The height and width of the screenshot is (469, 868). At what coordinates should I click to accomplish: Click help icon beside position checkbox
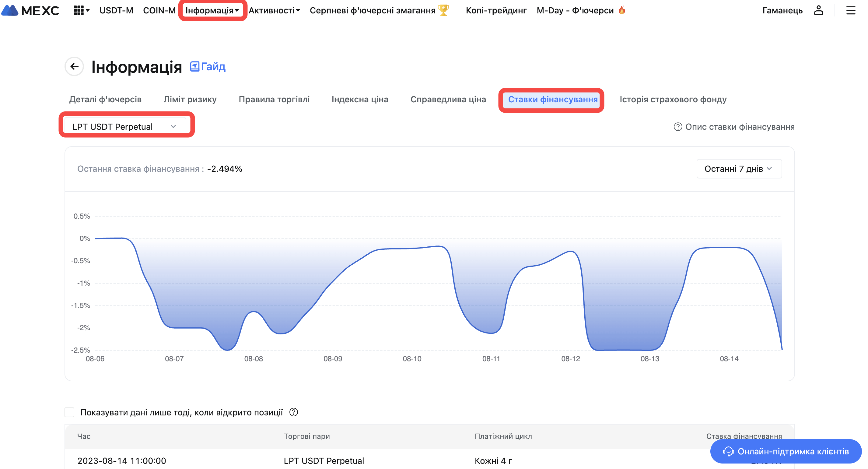pos(293,412)
